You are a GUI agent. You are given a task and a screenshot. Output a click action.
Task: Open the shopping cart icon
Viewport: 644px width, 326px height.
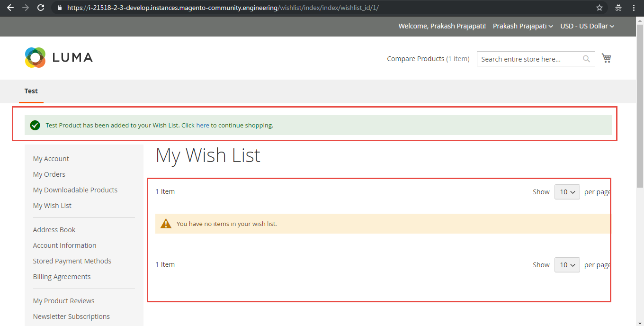[x=607, y=57]
